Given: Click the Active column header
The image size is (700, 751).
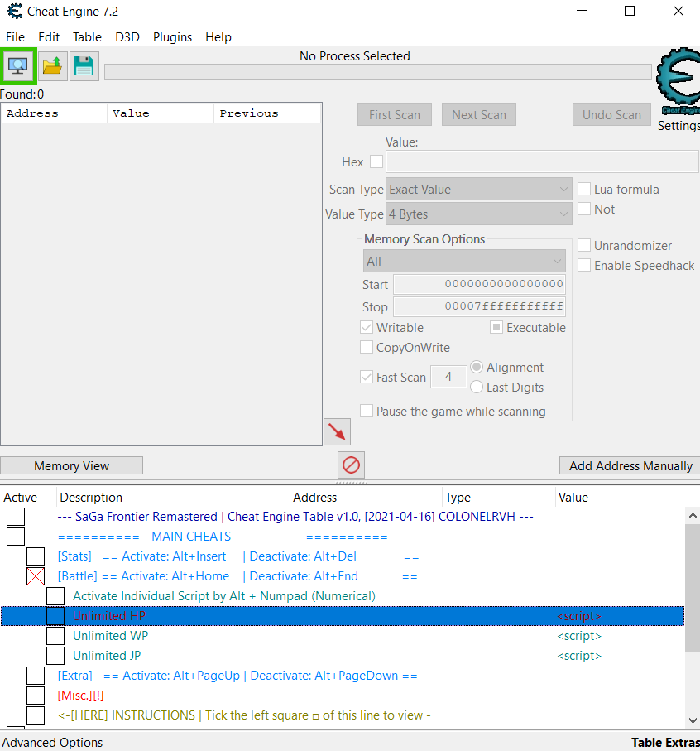Looking at the screenshot, I should pyautogui.click(x=28, y=497).
